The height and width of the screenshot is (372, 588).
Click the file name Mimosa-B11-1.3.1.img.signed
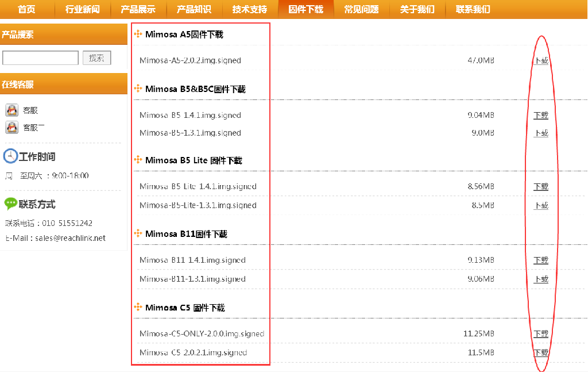pos(193,279)
